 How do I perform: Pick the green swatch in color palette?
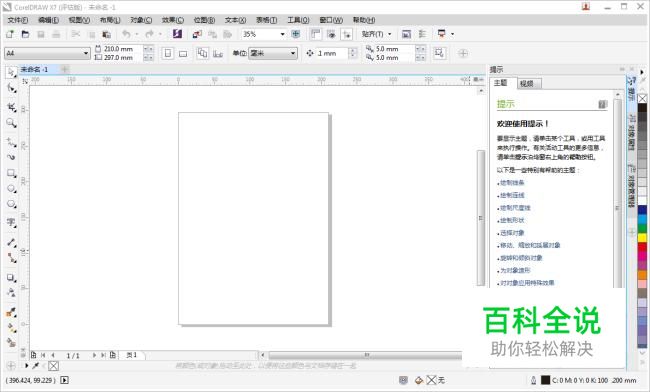point(642,228)
